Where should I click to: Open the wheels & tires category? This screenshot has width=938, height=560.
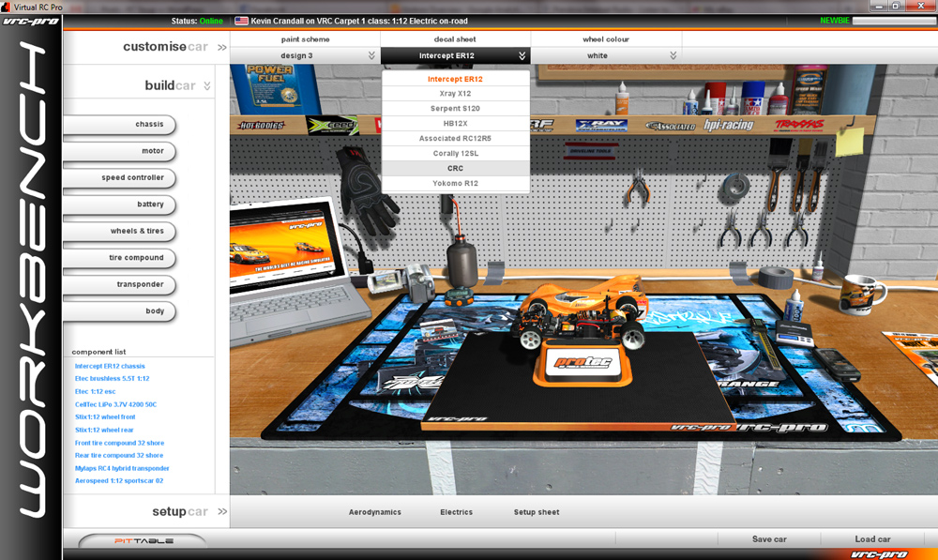click(120, 231)
